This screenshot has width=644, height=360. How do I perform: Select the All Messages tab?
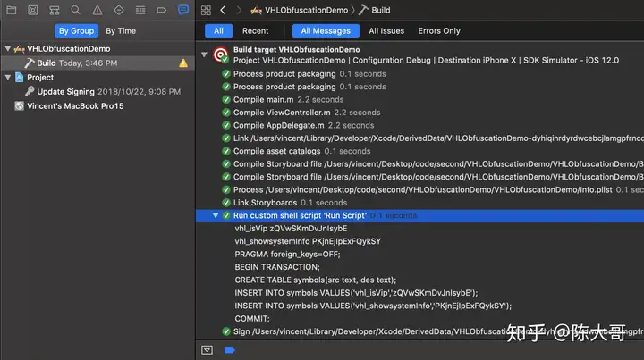click(326, 30)
